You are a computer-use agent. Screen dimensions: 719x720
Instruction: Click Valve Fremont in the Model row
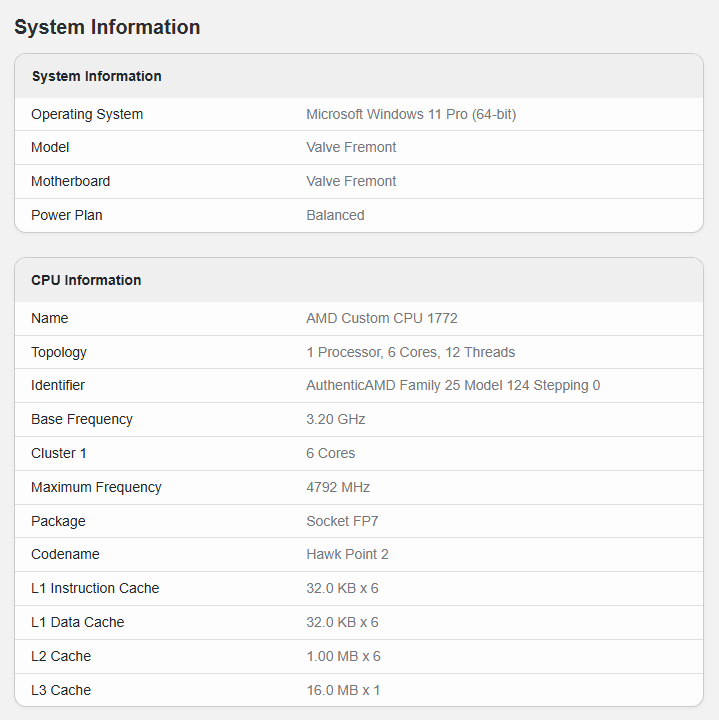[351, 147]
